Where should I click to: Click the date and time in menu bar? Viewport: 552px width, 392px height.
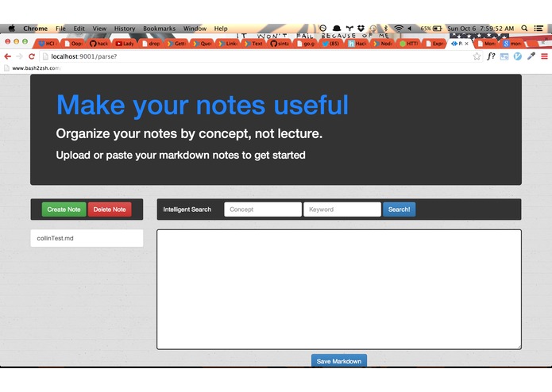(x=481, y=29)
